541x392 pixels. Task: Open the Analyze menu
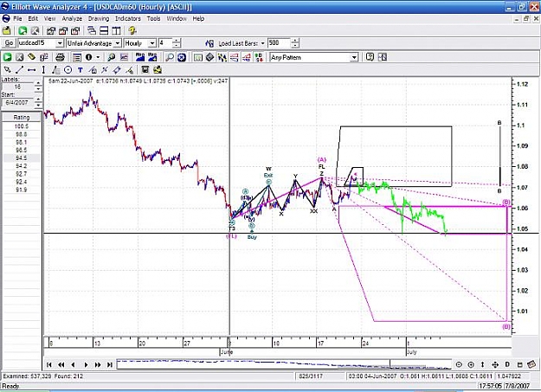pyautogui.click(x=72, y=19)
